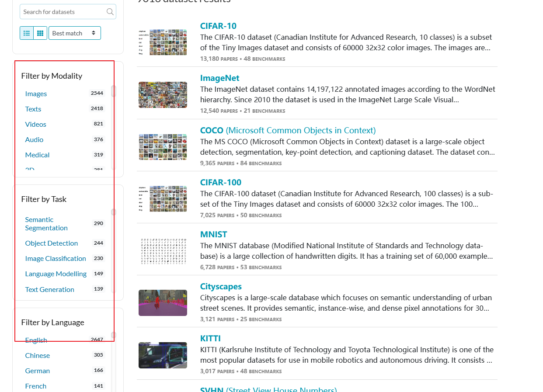543x392 pixels.
Task: Switch to list view
Action: (27, 33)
